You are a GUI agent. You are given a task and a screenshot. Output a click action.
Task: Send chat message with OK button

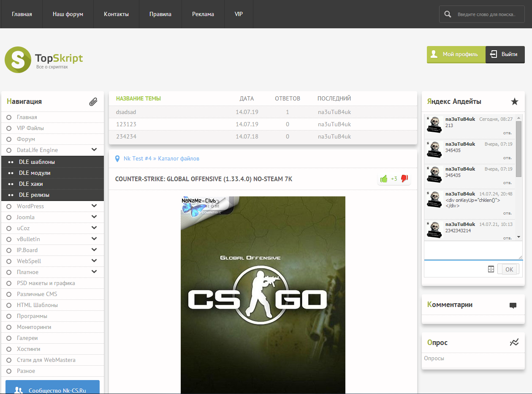pos(509,269)
